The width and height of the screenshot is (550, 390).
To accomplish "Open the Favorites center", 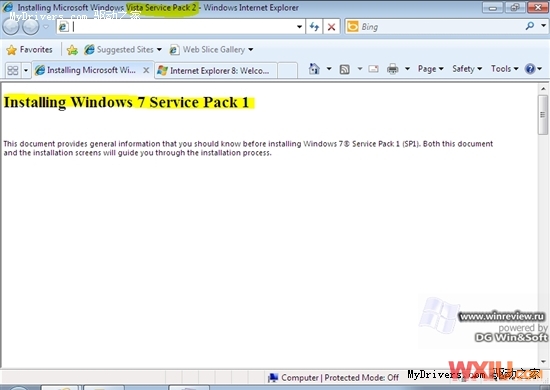I will tap(29, 50).
